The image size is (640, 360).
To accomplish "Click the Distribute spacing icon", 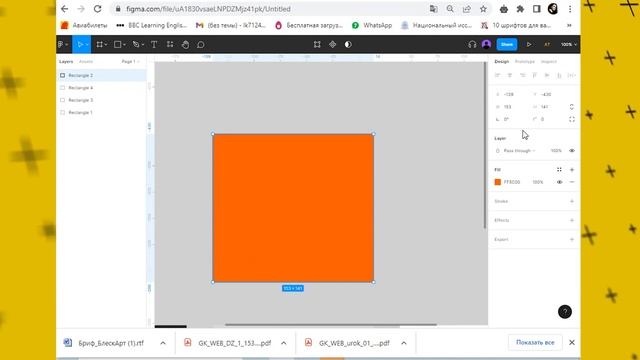I will 571,75.
